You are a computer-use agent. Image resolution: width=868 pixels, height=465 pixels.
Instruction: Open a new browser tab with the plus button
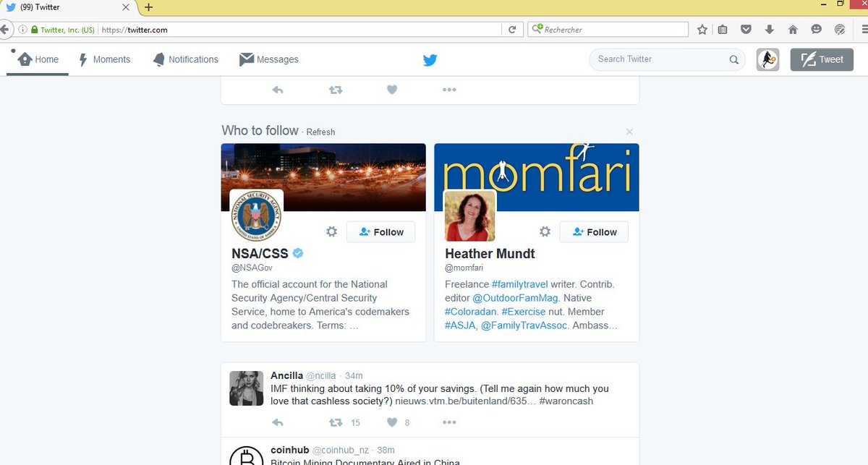(148, 7)
